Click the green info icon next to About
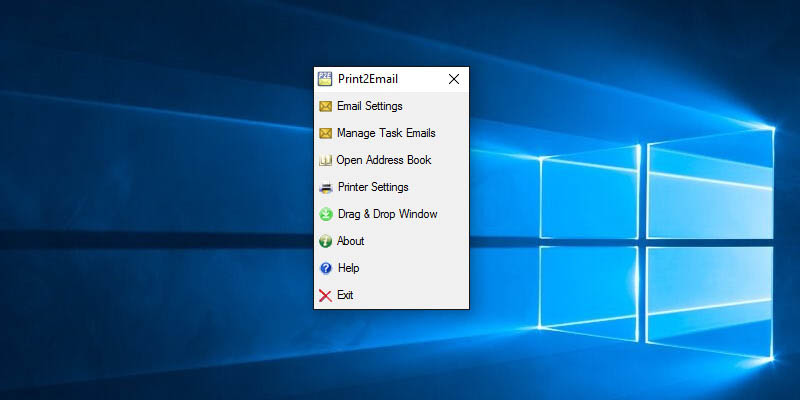This screenshot has width=800, height=400. 325,241
